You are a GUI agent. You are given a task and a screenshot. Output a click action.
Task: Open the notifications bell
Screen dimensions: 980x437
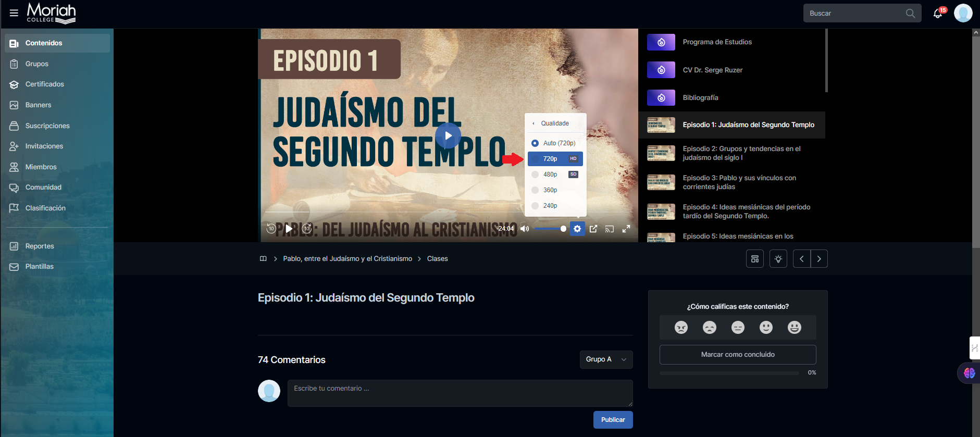938,14
